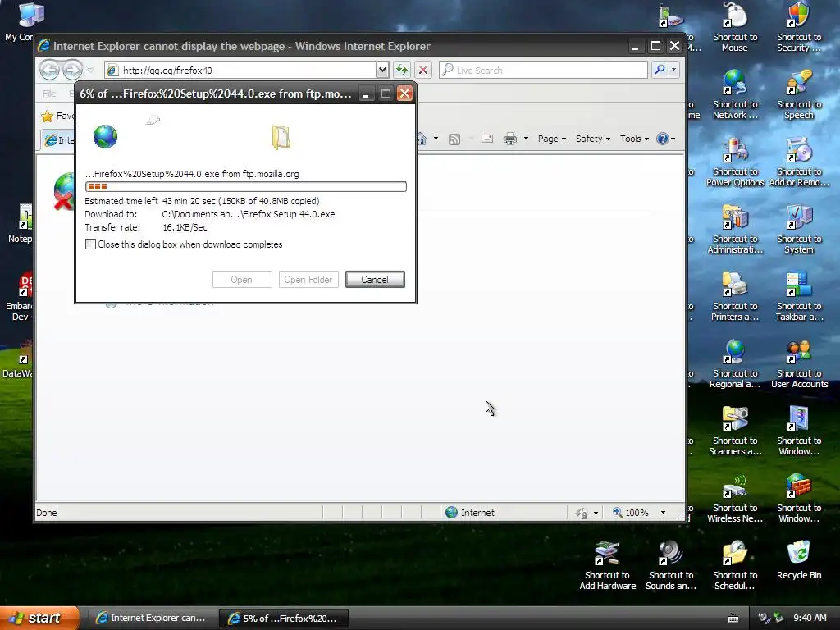Click the IE Forward navigation button

pyautogui.click(x=73, y=70)
